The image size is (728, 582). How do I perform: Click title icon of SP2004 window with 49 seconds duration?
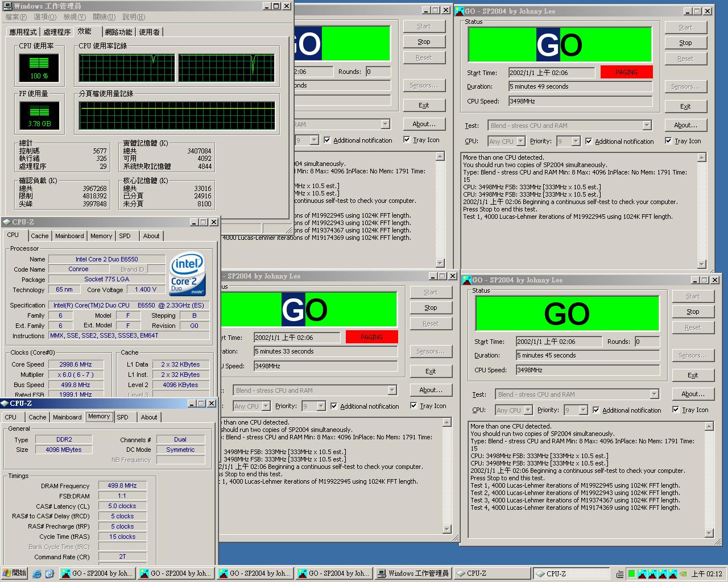460,11
